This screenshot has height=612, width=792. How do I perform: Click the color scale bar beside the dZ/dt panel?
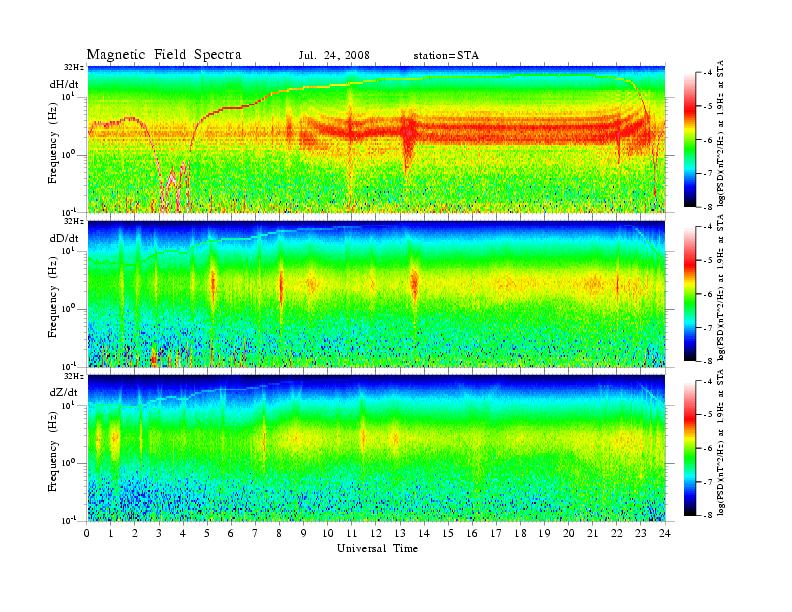(x=689, y=448)
